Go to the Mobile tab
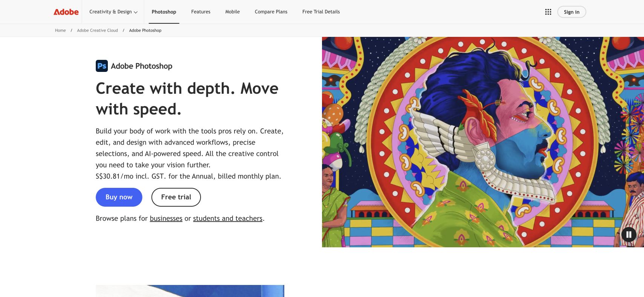This screenshot has height=297, width=644. point(232,12)
